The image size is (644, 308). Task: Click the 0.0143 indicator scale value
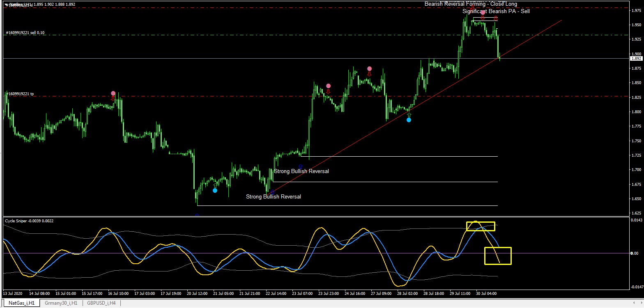(x=636, y=220)
